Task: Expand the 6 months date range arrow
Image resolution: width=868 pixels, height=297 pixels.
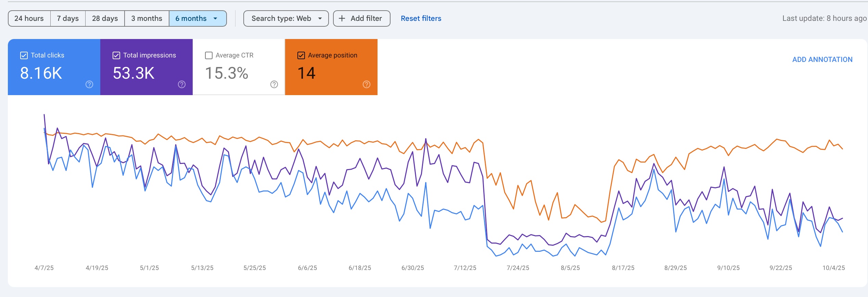Action: [215, 18]
